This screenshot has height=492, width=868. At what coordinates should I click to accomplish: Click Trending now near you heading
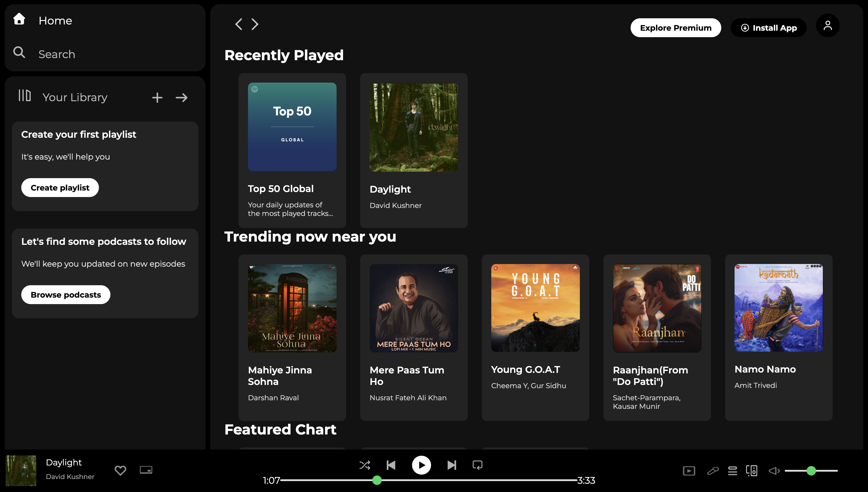pos(310,237)
